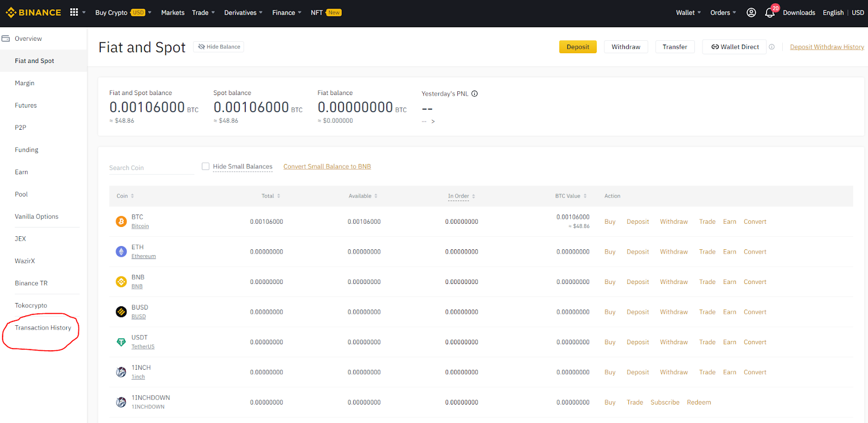868x423 pixels.
Task: Click the Transfer button
Action: click(675, 47)
